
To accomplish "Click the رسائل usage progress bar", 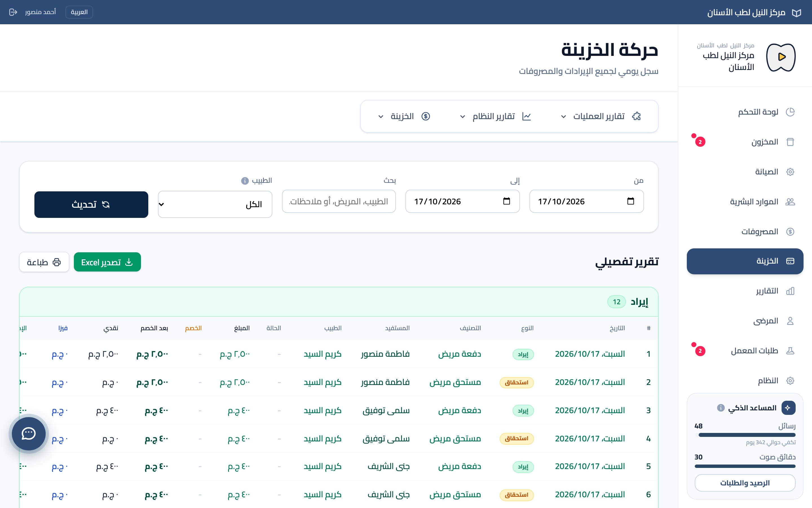I will 745,435.
